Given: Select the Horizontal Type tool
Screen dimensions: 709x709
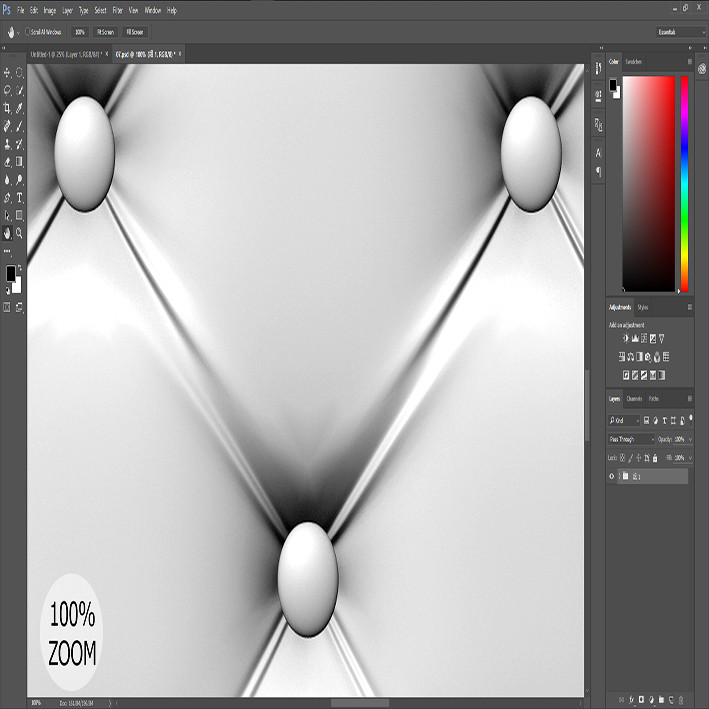Looking at the screenshot, I should (19, 198).
